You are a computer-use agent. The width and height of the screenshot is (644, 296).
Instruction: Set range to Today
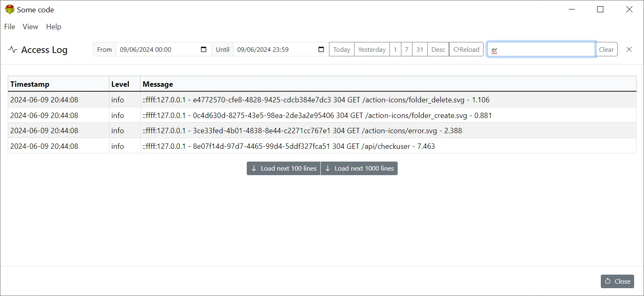click(341, 49)
